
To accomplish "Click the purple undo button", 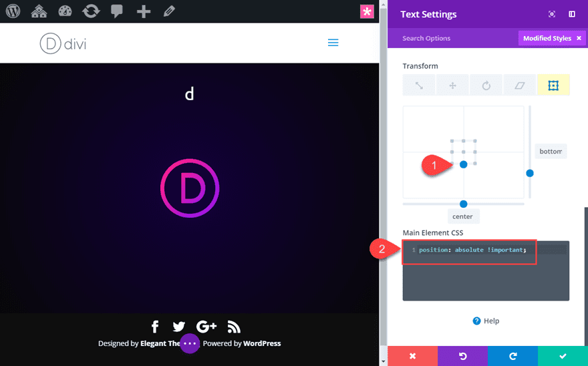I will [463, 356].
